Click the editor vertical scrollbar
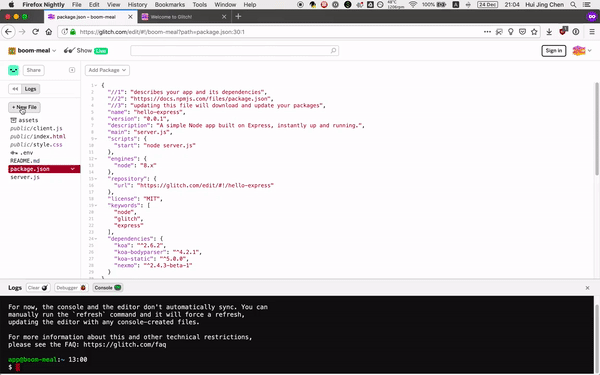 point(597,130)
